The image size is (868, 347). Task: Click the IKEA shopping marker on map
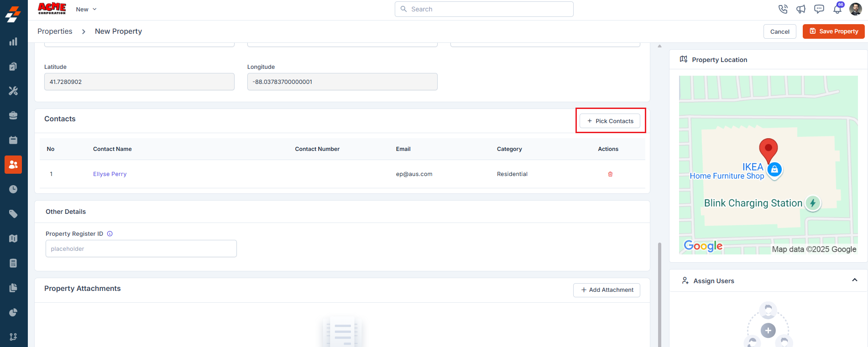(x=775, y=170)
